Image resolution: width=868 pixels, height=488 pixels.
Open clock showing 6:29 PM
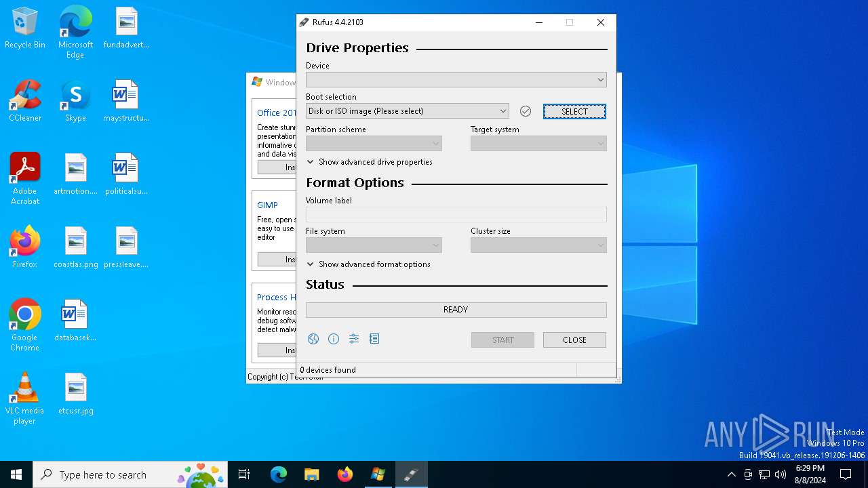coord(810,474)
